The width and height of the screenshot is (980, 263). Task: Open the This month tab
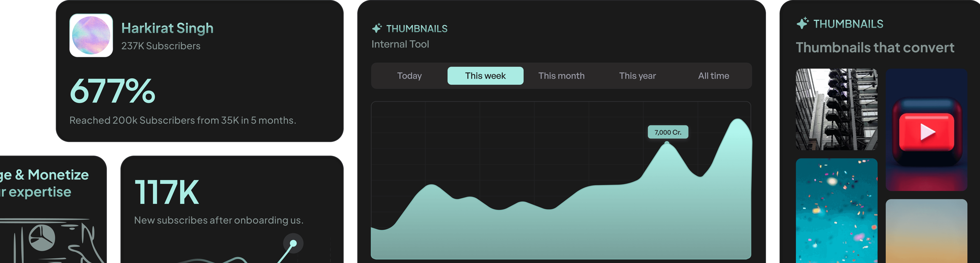(561, 76)
